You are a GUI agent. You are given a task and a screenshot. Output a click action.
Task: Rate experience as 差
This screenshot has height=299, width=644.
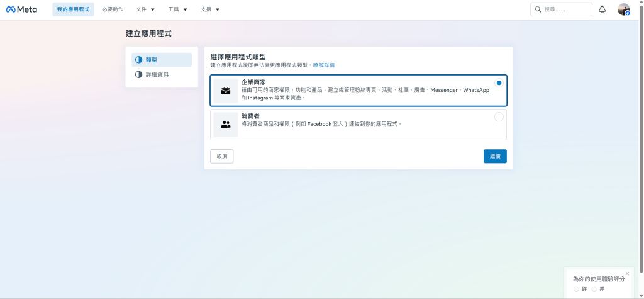tap(594, 289)
